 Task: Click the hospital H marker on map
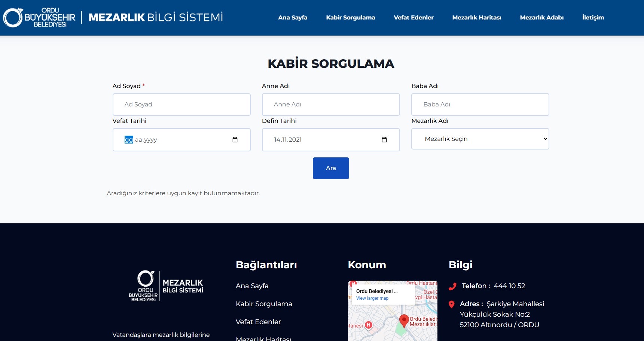[x=369, y=325]
